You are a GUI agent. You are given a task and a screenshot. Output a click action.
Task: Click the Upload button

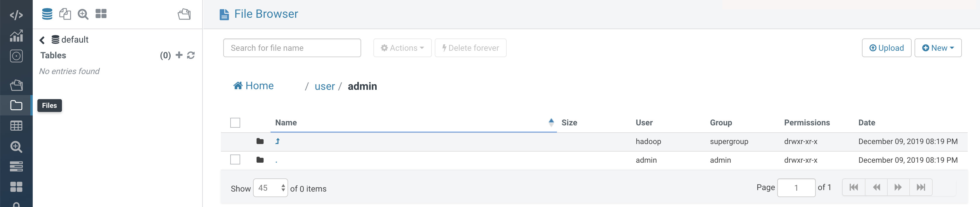tap(886, 48)
